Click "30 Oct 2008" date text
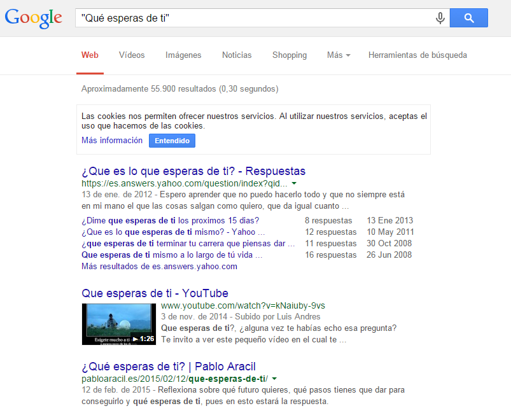 pos(389,243)
